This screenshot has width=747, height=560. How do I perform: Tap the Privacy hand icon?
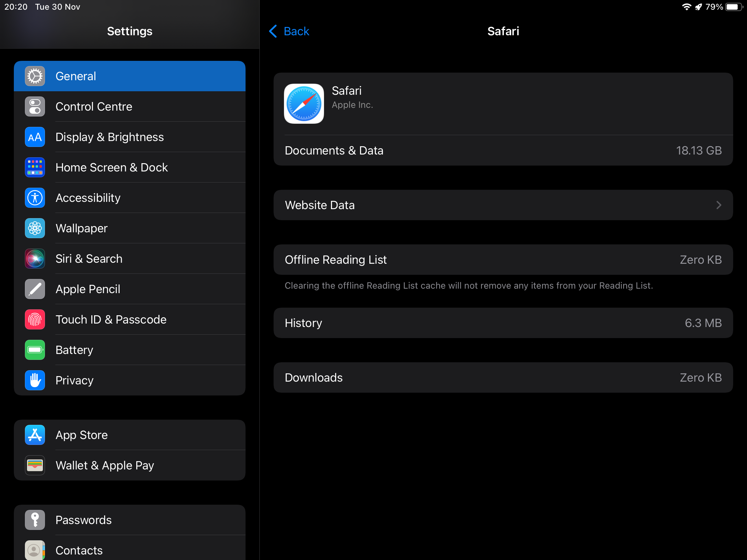pos(35,380)
